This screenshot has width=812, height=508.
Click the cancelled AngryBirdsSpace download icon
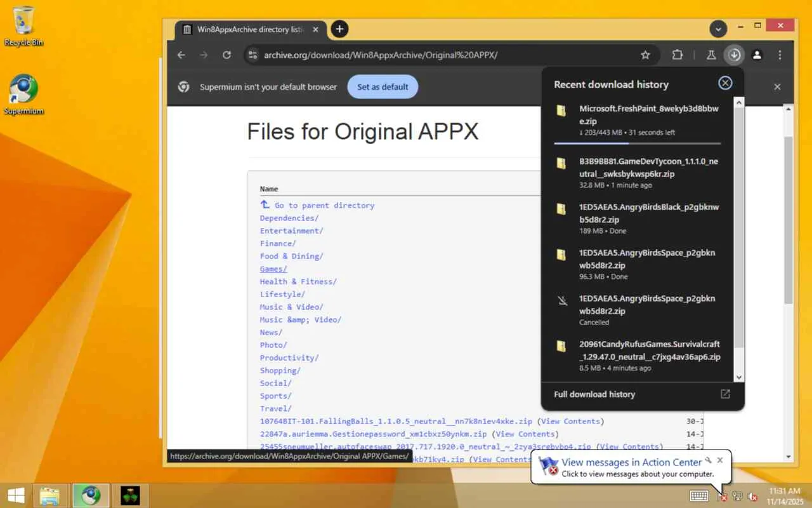(x=562, y=300)
